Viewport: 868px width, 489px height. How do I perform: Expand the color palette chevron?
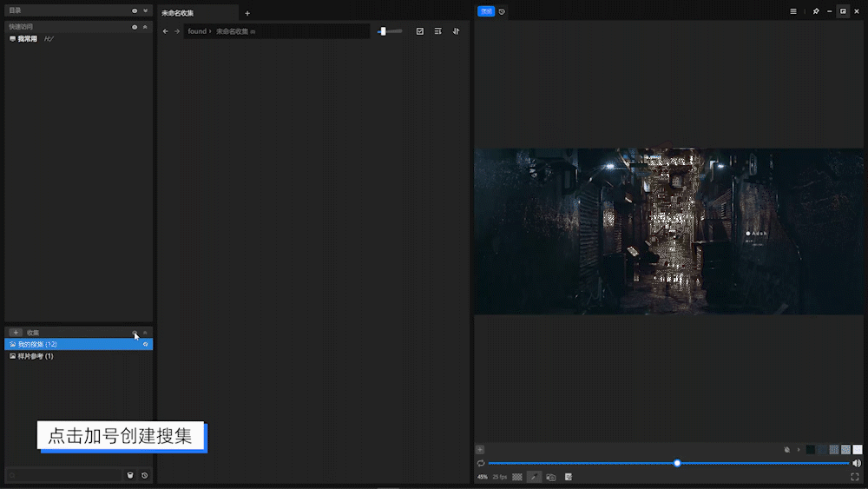point(799,450)
